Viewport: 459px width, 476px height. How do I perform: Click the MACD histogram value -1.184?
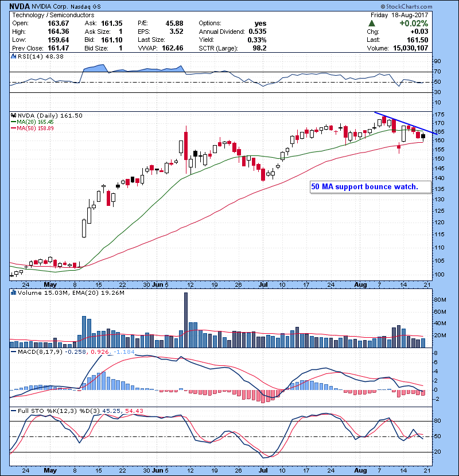[x=124, y=352]
